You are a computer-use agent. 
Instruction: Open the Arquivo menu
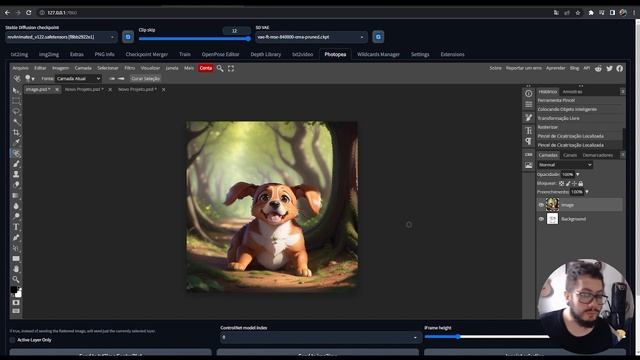tap(20, 68)
